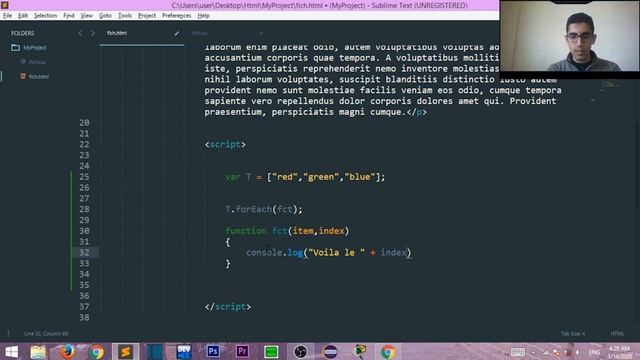Screen dimensions: 640x360
Task: Open Dev-C++ from taskbar
Action: [x=184, y=351]
